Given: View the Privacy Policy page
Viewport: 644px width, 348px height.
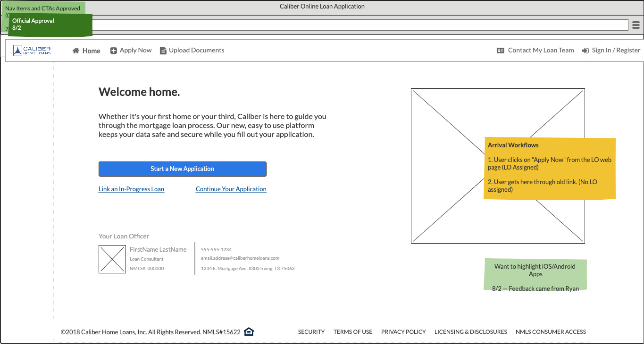Looking at the screenshot, I should (x=403, y=332).
